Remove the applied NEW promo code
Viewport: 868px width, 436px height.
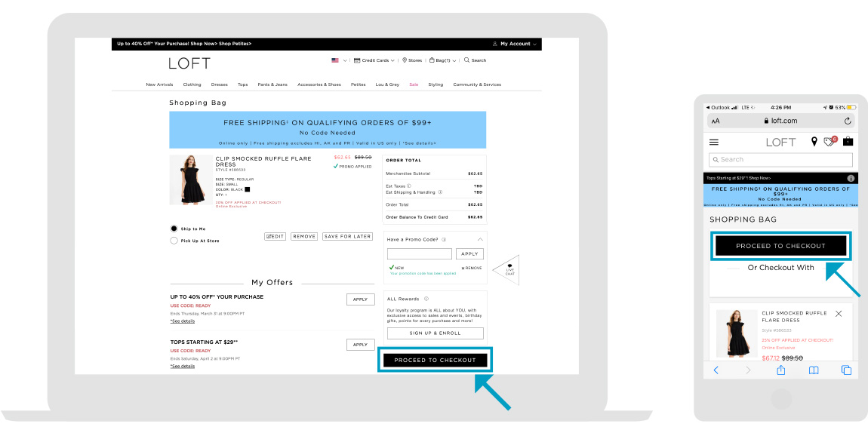(472, 268)
